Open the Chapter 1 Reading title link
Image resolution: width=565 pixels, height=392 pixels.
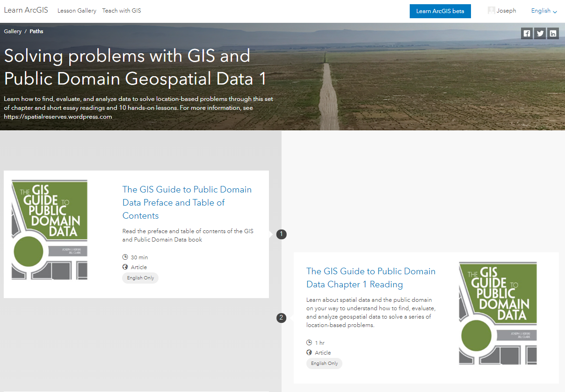pyautogui.click(x=371, y=278)
